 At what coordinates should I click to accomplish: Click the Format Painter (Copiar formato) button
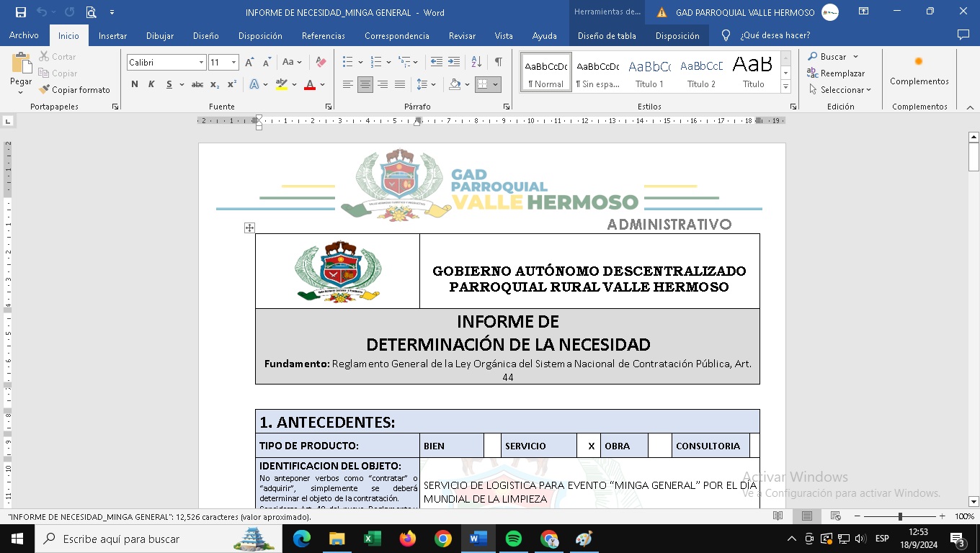(75, 90)
